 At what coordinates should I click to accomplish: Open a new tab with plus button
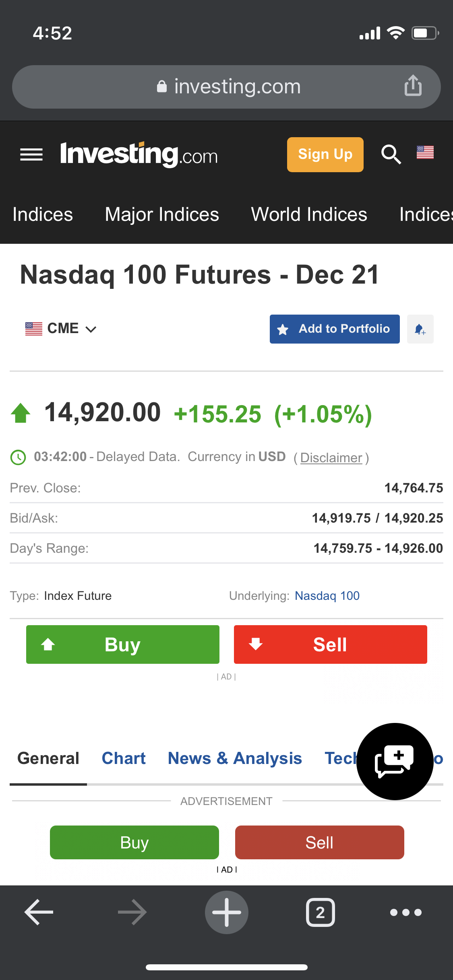click(x=226, y=912)
